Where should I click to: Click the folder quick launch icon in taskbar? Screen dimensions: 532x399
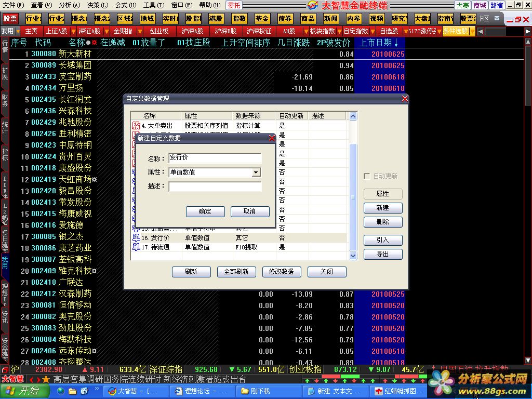tap(72, 391)
